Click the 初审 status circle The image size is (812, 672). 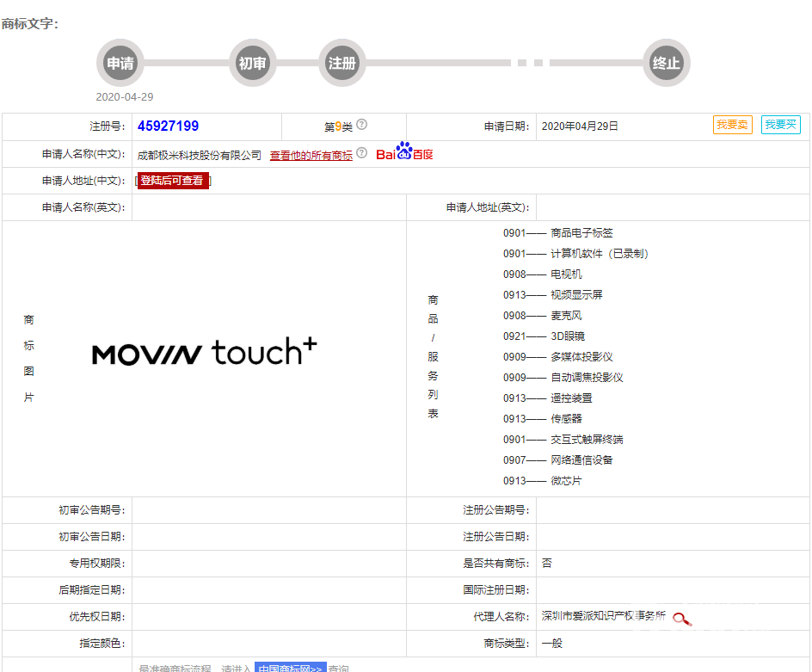tap(252, 63)
